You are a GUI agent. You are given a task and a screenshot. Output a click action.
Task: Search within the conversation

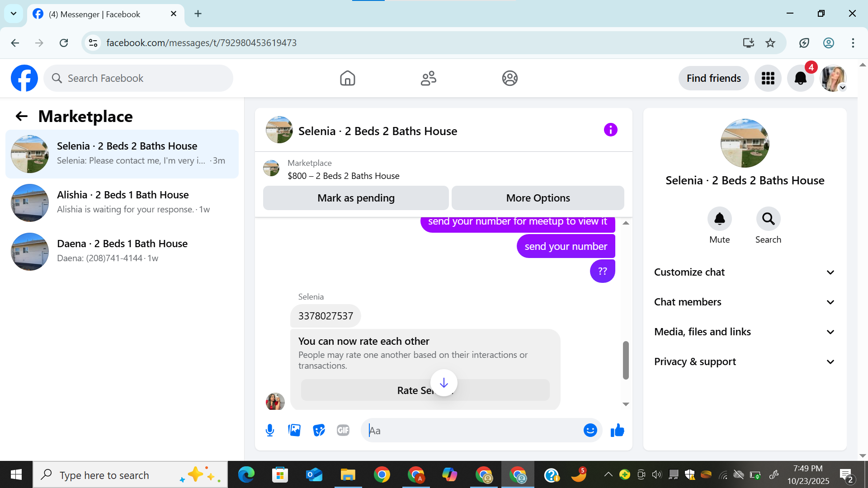click(768, 219)
